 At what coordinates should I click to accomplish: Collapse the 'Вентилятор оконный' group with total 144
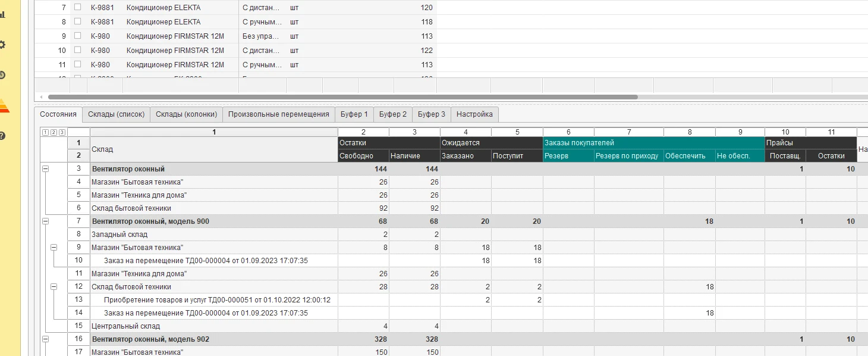click(x=46, y=169)
